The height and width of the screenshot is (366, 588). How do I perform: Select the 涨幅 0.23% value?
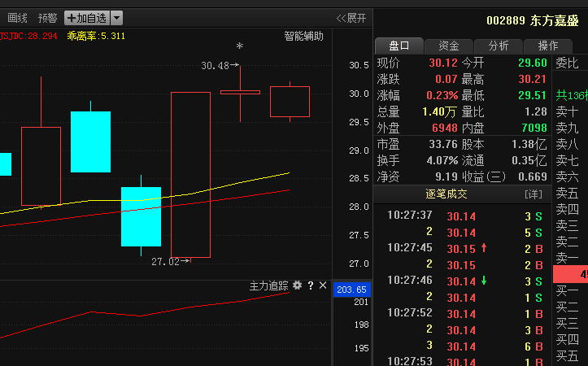pyautogui.click(x=442, y=95)
